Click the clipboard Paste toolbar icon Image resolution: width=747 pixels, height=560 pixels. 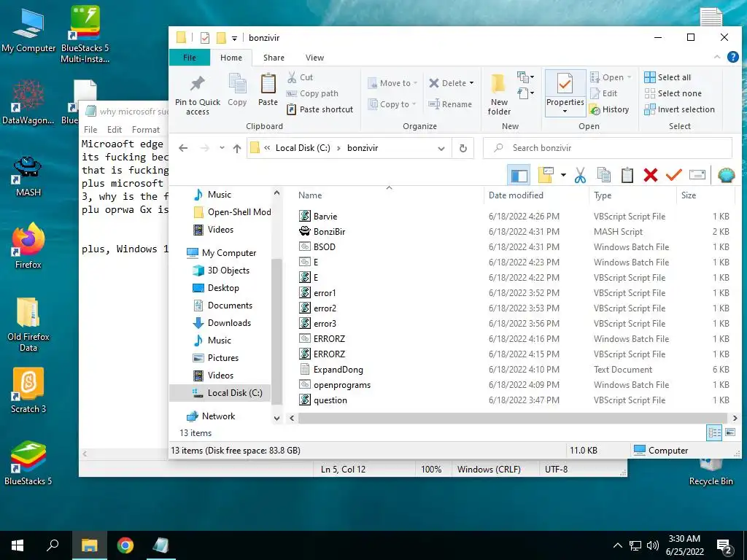pyautogui.click(x=627, y=175)
